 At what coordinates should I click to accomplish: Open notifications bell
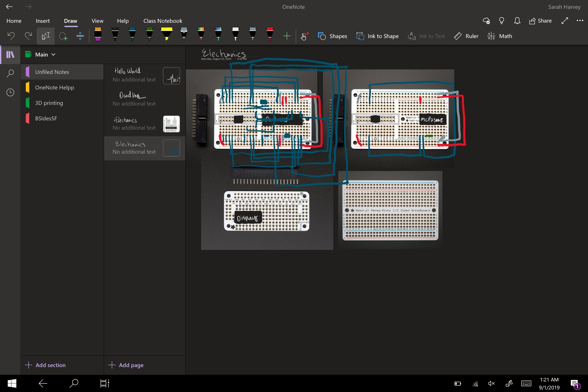click(x=517, y=21)
